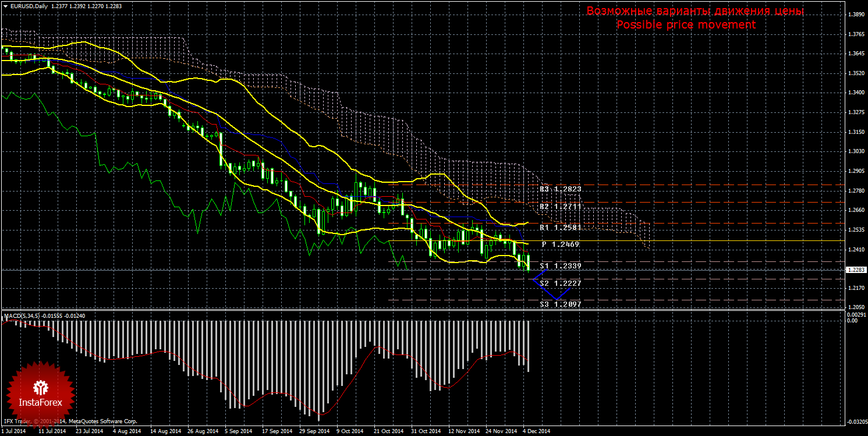Select the R1 1.2581 resistance label

560,227
